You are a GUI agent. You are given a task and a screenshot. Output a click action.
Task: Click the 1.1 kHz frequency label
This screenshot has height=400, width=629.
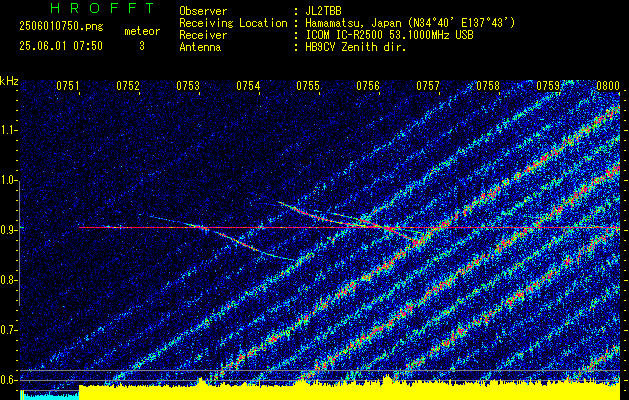8,130
